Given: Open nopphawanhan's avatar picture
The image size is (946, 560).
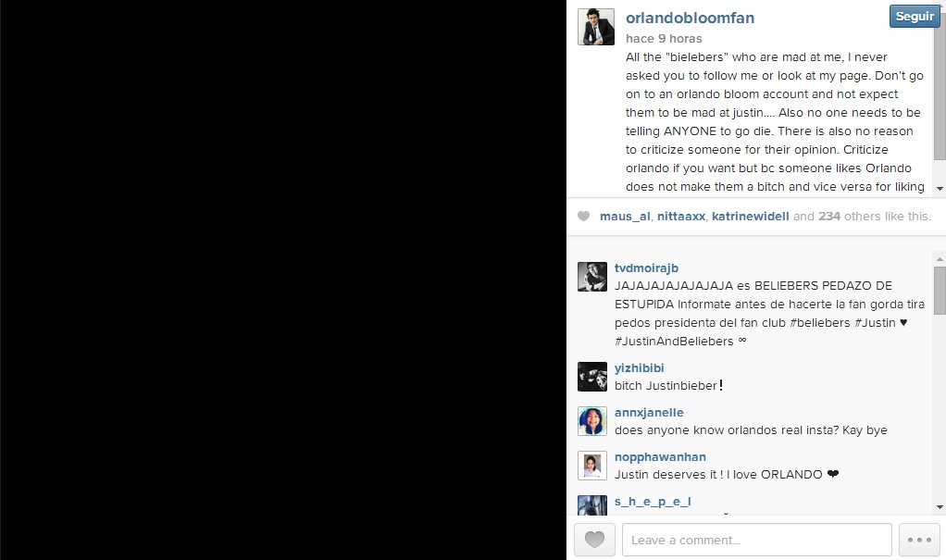Looking at the screenshot, I should point(592,466).
